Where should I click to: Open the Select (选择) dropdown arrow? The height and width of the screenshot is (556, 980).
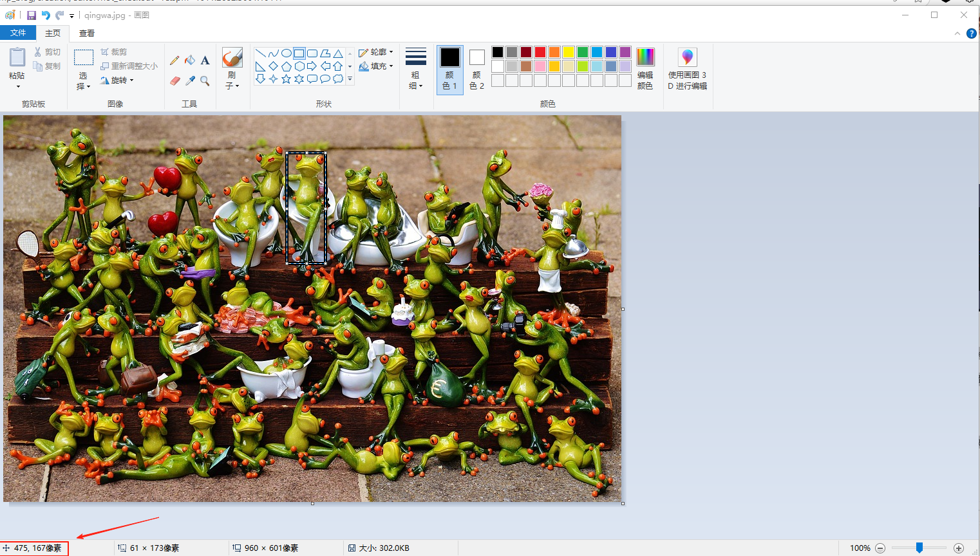(x=88, y=86)
